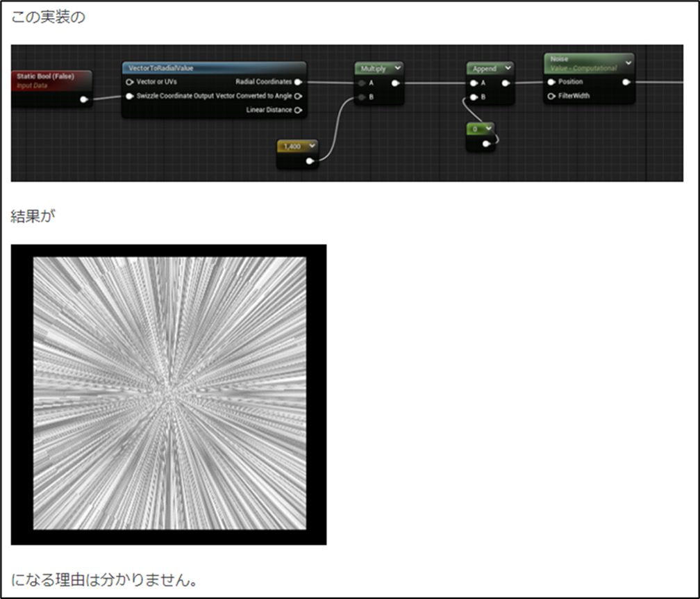Click the Append node B input pin

point(474,97)
